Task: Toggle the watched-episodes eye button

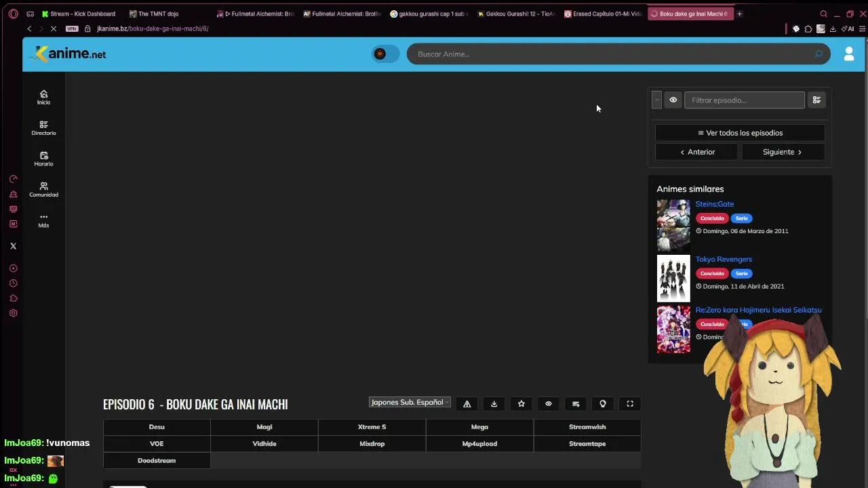Action: point(673,100)
